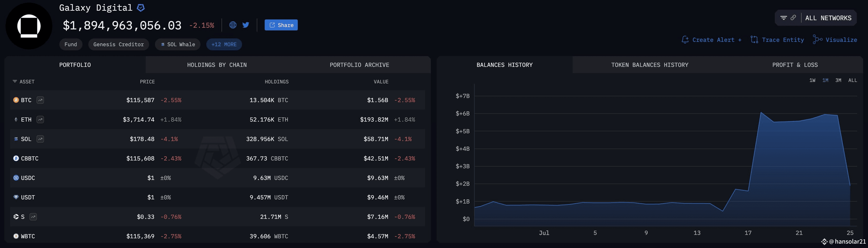Switch to PROFIT & LOSS tab
This screenshot has width=868, height=248.
(x=795, y=65)
